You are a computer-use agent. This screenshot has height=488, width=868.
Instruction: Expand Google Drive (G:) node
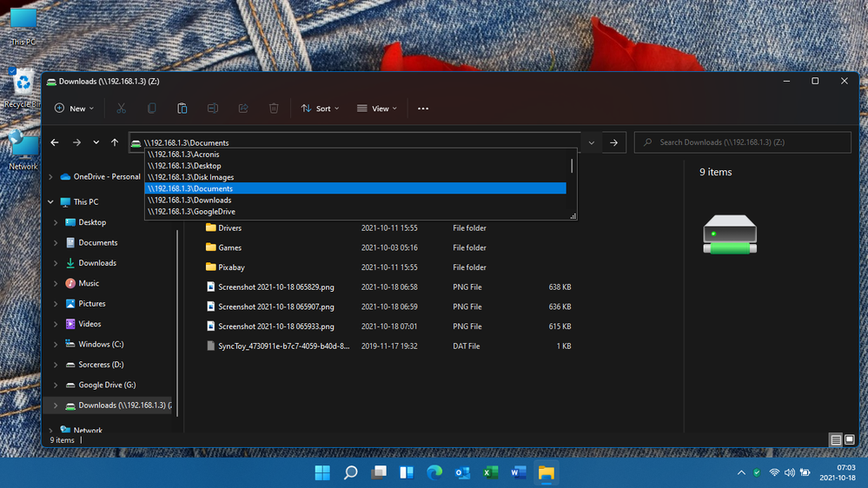[x=56, y=385]
